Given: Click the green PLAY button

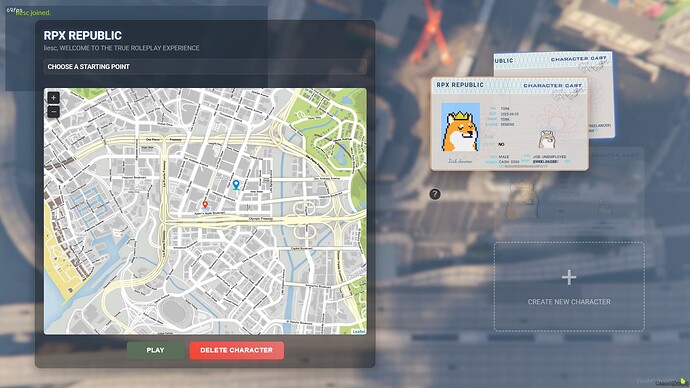Looking at the screenshot, I should pos(156,350).
